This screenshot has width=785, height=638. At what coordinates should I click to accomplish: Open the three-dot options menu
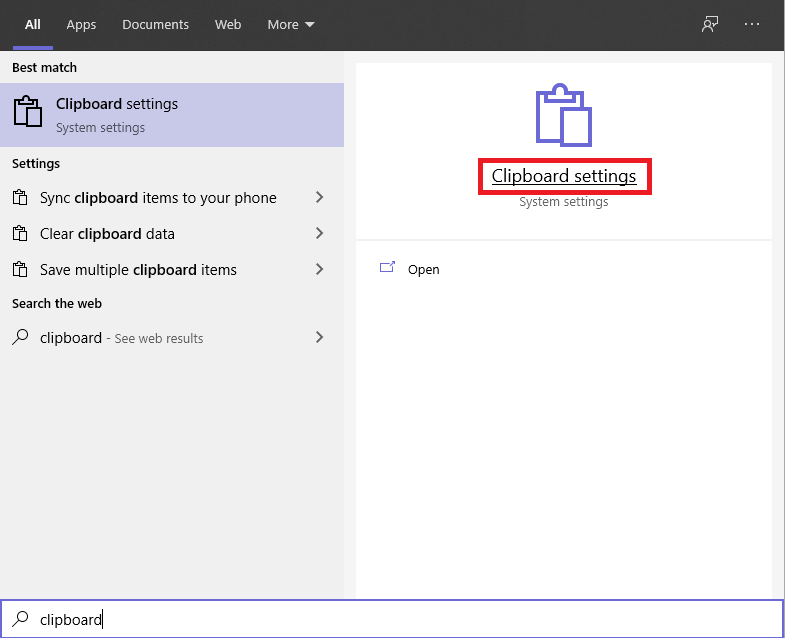point(751,24)
